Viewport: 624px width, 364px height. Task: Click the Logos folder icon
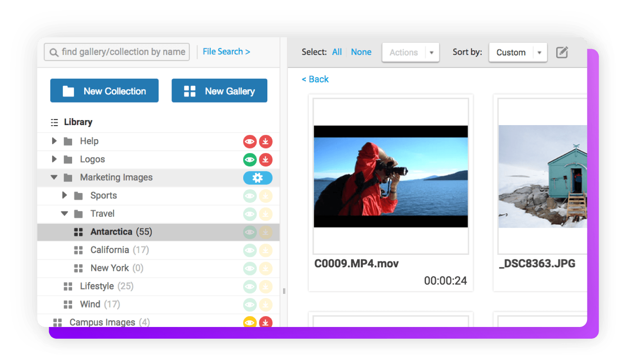pos(68,159)
